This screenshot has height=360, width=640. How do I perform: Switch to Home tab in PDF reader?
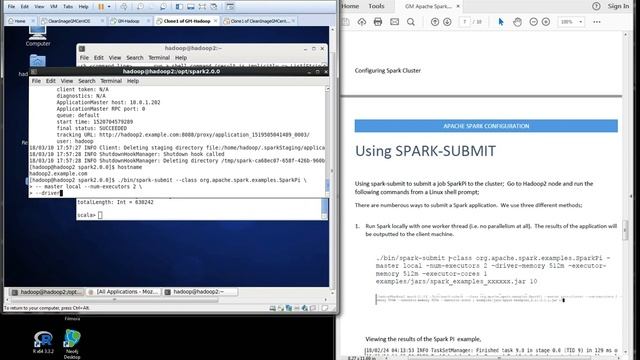tap(350, 6)
